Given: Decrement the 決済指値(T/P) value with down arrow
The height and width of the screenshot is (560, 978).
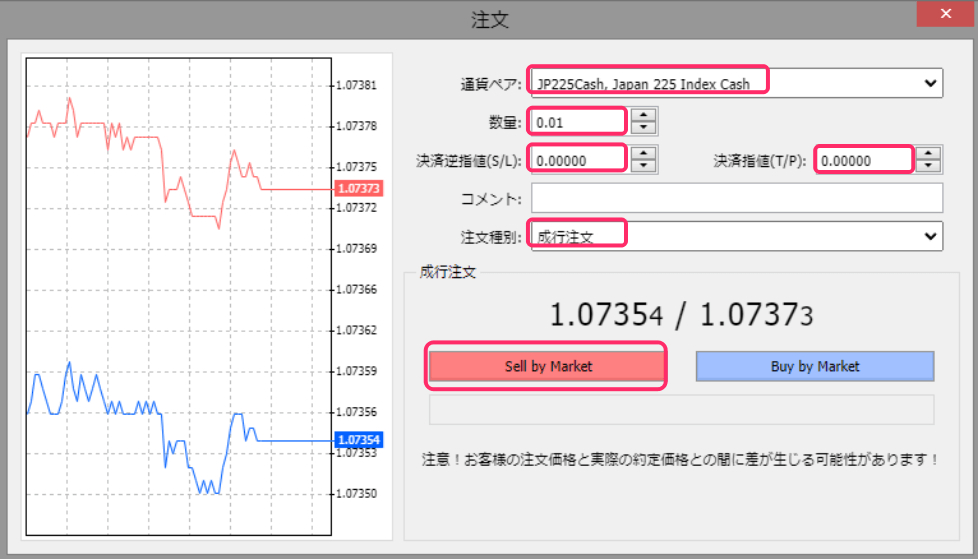Looking at the screenshot, I should (930, 165).
